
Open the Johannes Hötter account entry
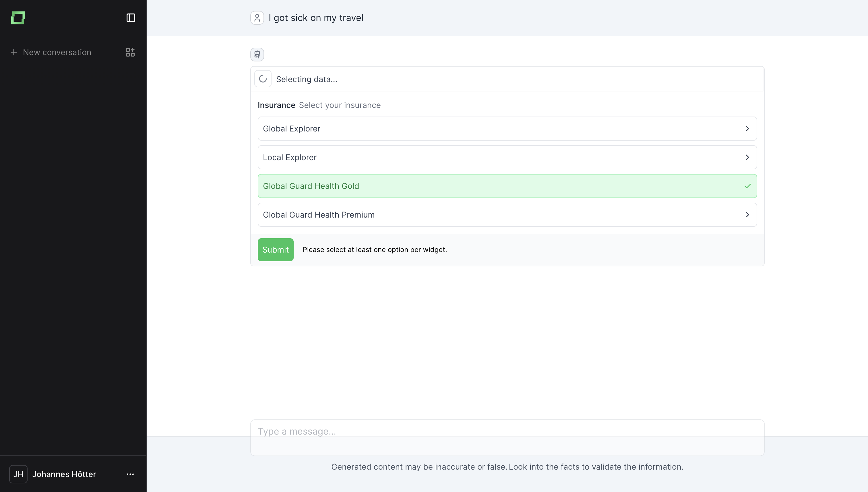[x=64, y=474]
